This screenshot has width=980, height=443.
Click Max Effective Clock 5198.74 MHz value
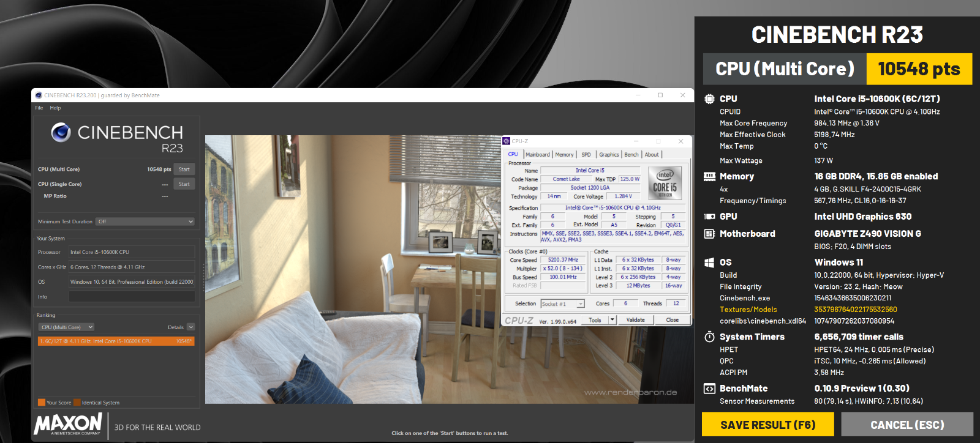point(834,135)
